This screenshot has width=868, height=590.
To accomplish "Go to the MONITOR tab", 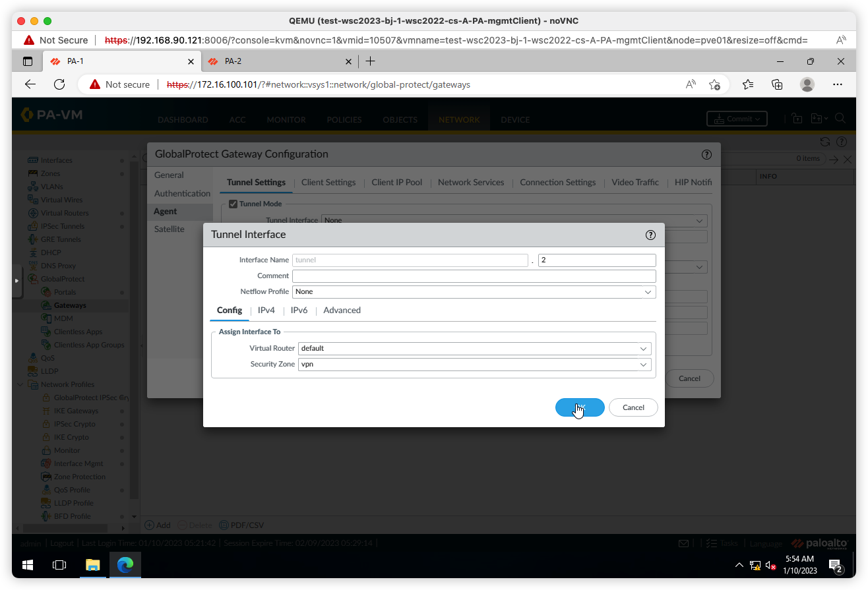I will tap(286, 120).
